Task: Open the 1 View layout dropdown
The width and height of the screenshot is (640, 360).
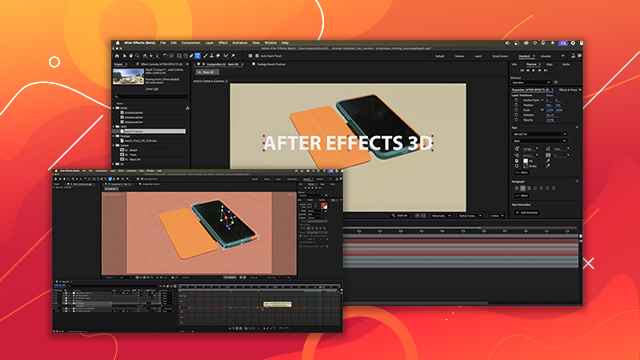Action: [496, 216]
